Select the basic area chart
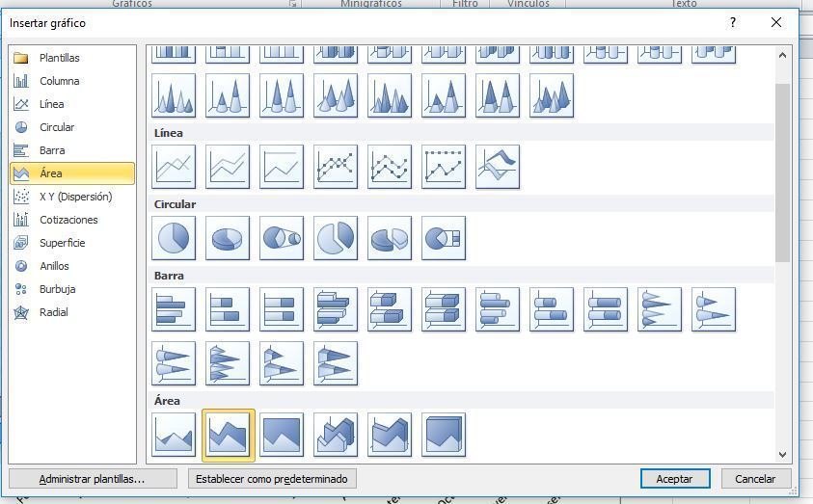 pyautogui.click(x=174, y=436)
